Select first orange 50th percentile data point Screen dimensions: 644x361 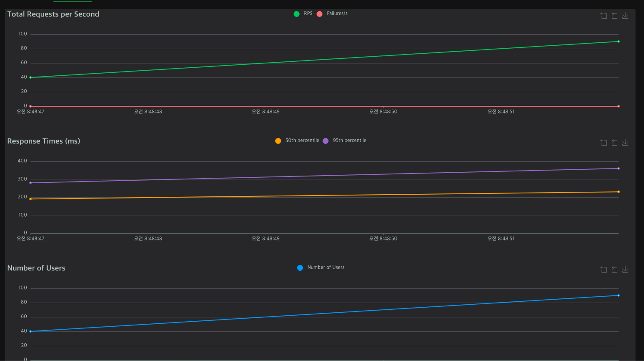coord(31,199)
